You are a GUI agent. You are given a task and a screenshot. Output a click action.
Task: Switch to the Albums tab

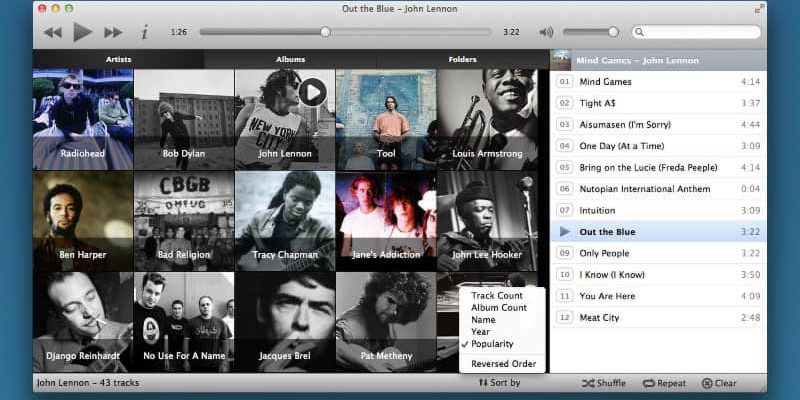(x=291, y=59)
